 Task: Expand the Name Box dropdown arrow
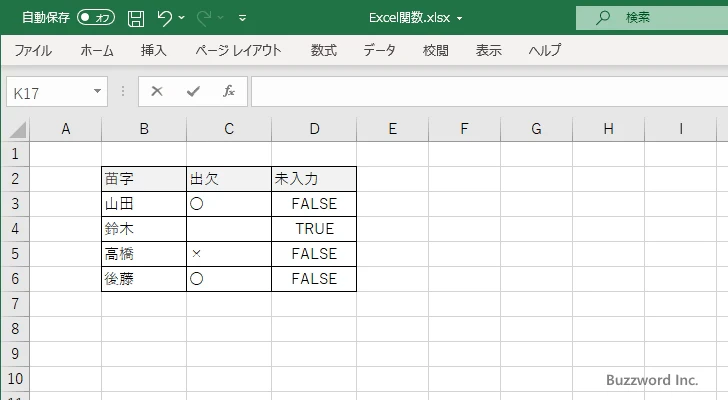click(98, 91)
